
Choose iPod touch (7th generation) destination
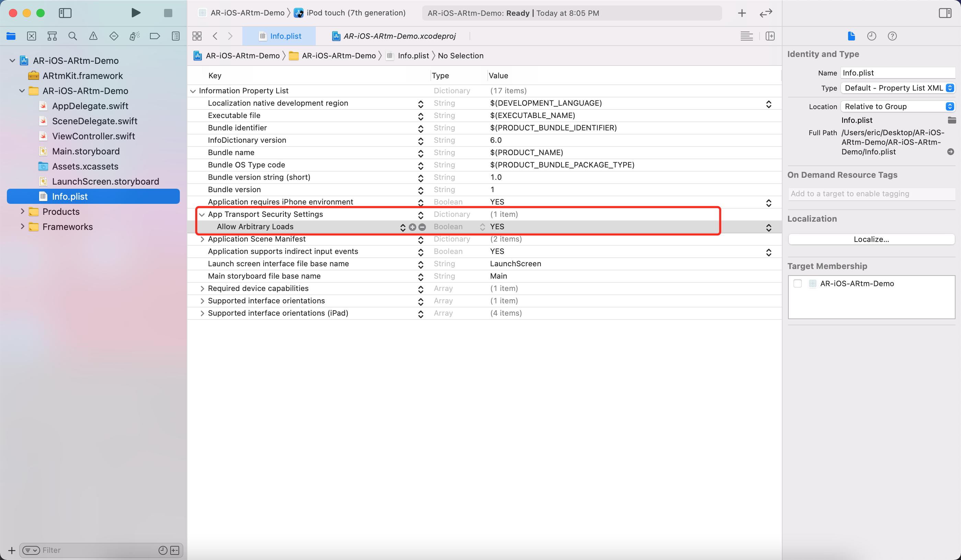coord(350,13)
